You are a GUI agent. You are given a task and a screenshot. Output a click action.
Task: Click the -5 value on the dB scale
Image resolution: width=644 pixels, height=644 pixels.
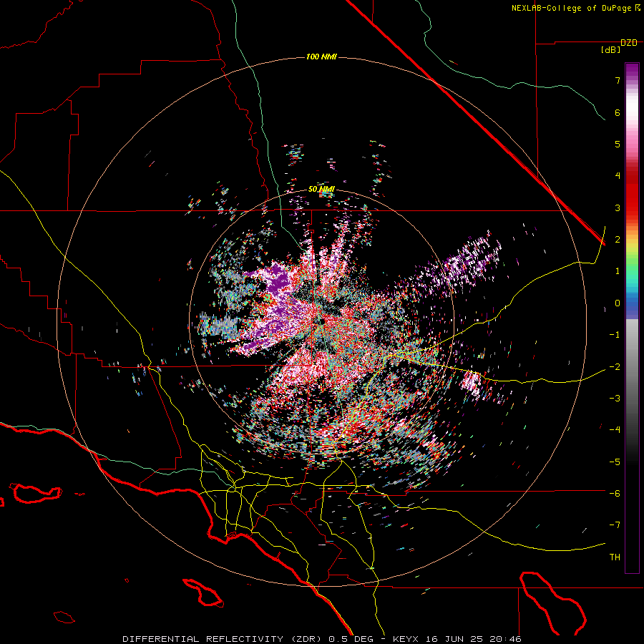pyautogui.click(x=615, y=462)
